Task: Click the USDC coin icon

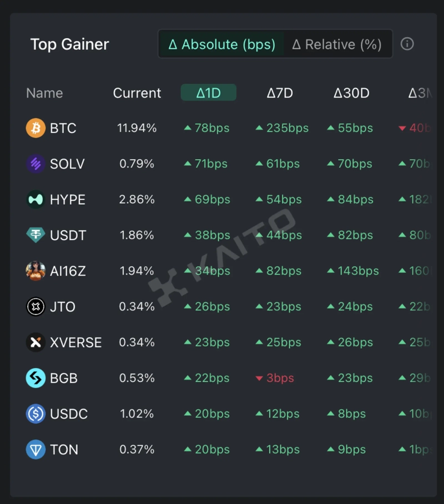Action: point(36,414)
